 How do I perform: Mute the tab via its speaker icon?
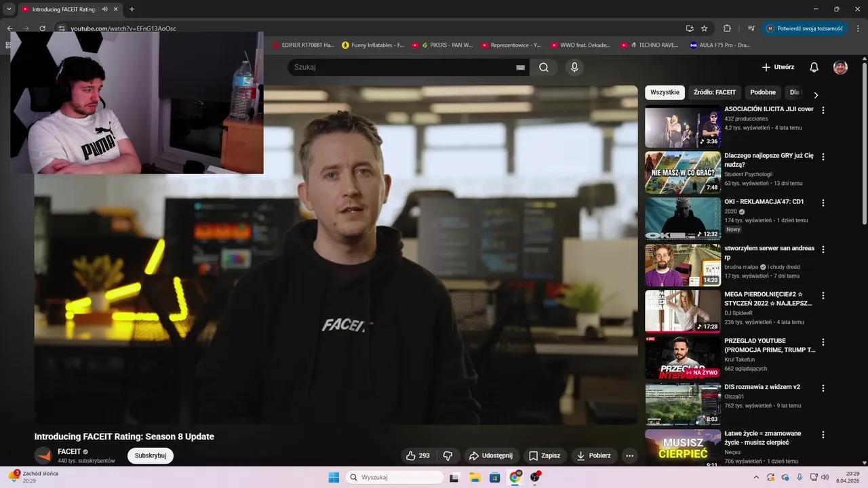pyautogui.click(x=105, y=9)
